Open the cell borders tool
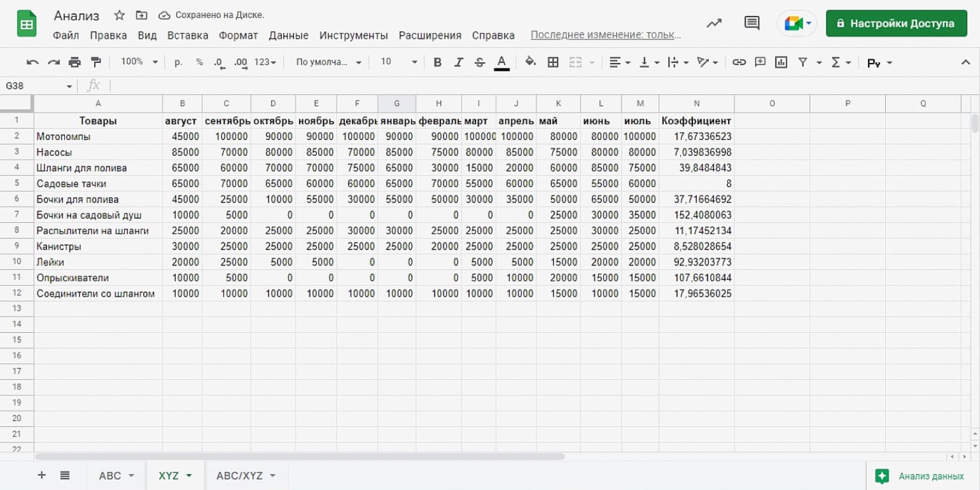Viewport: 980px width, 490px height. pyautogui.click(x=553, y=62)
